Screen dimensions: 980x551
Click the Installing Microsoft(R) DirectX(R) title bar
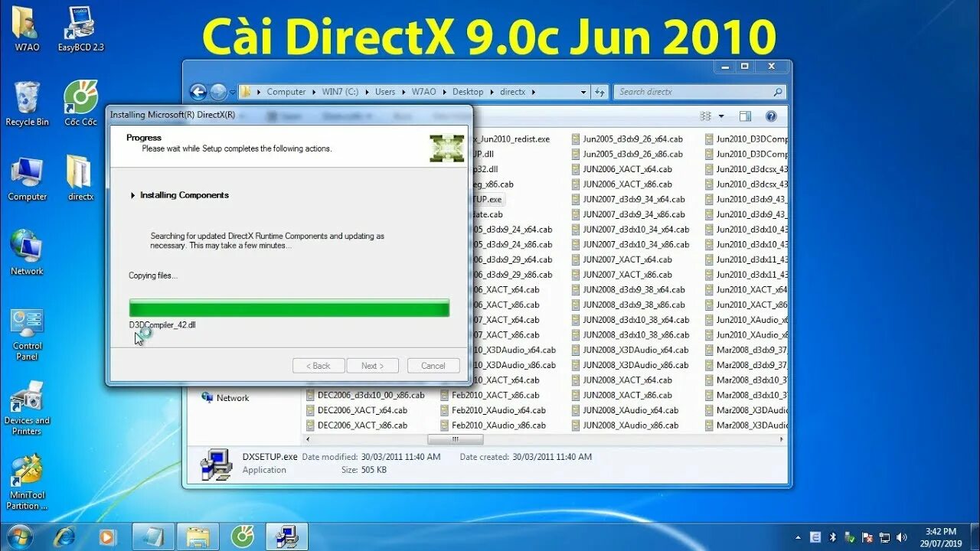(x=288, y=114)
